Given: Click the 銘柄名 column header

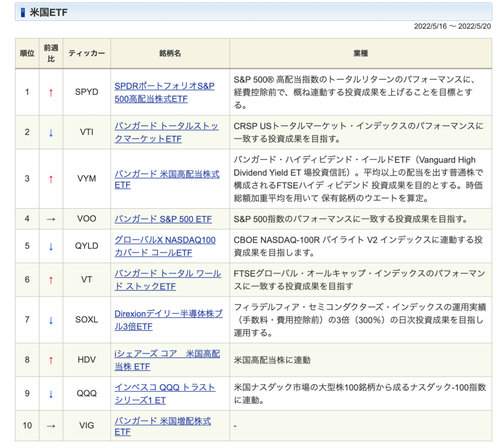Looking at the screenshot, I should [170, 54].
